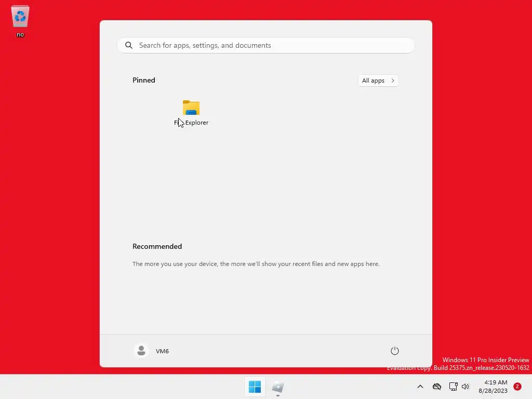532x399 pixels.
Task: Open the All apps list
Action: [378, 81]
